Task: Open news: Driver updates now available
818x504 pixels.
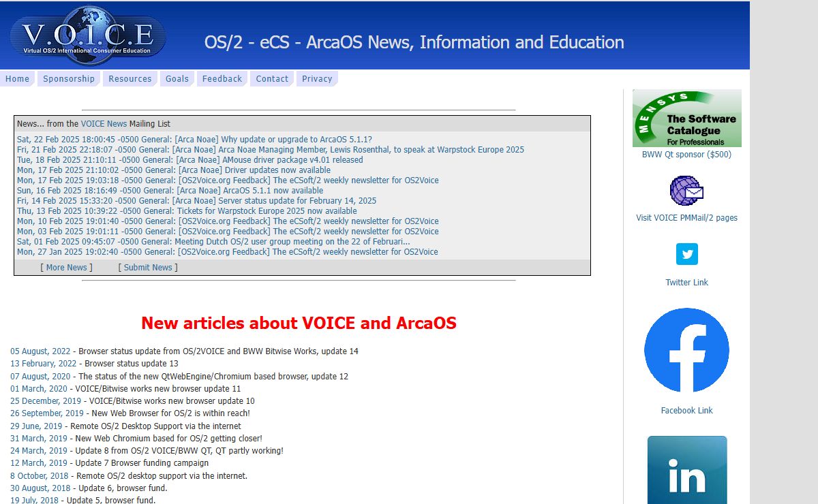Action: coord(174,170)
